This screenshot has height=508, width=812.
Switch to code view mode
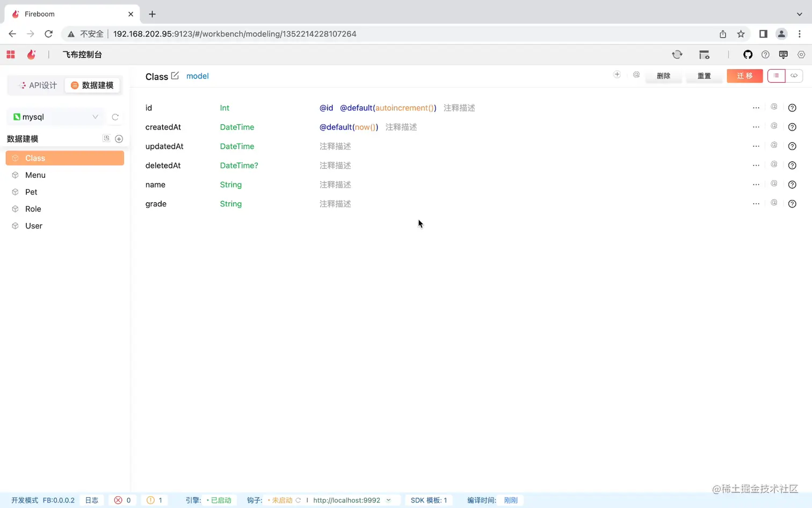(794, 76)
